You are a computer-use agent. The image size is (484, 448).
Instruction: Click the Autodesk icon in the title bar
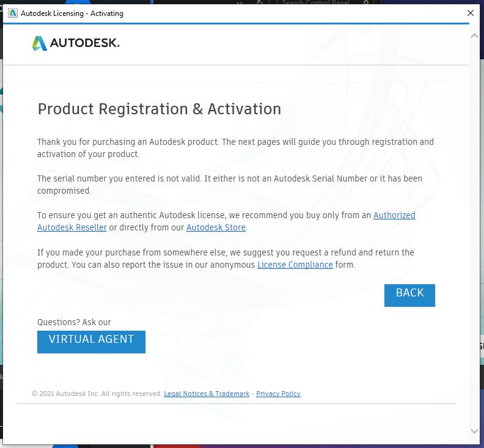click(x=13, y=13)
